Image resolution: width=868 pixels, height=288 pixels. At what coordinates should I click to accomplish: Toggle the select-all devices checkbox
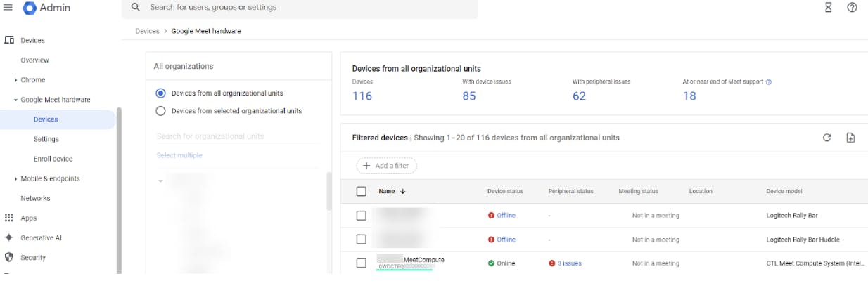(362, 191)
